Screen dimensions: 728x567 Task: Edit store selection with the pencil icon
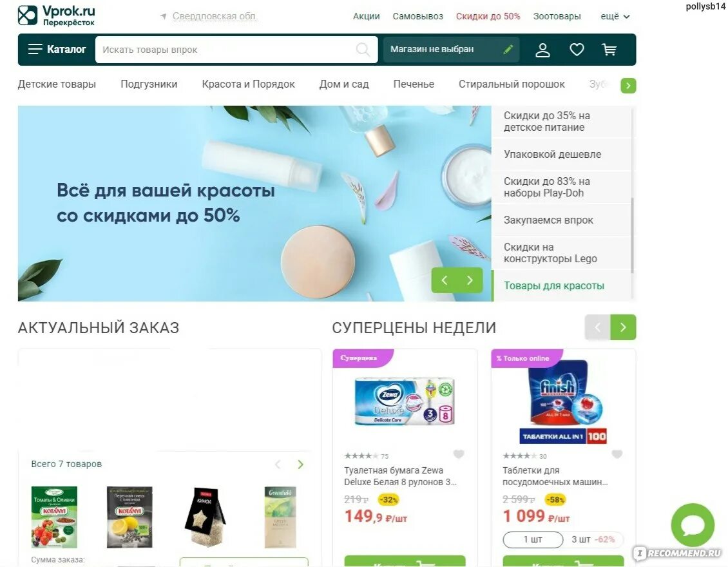(508, 49)
